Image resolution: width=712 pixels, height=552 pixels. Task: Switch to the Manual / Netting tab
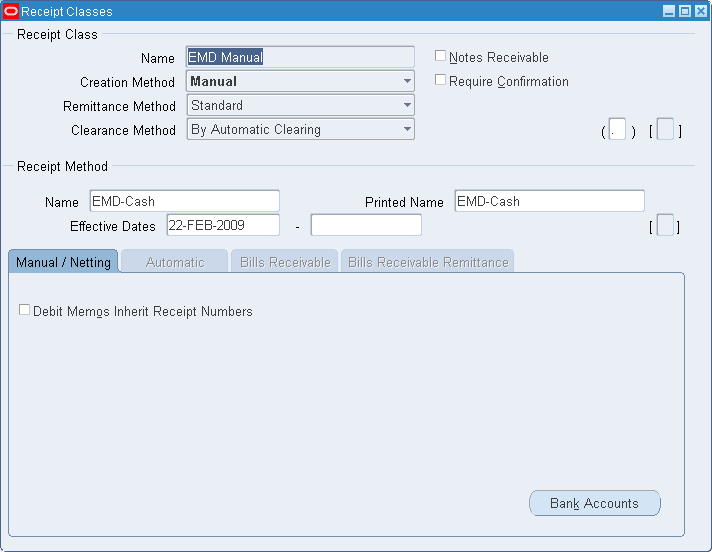[63, 262]
